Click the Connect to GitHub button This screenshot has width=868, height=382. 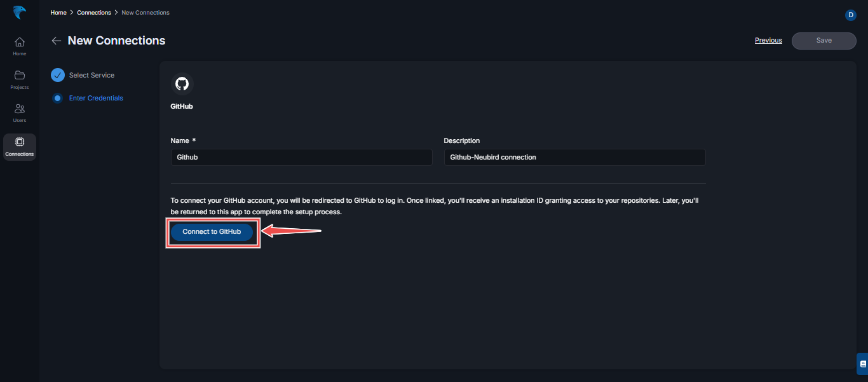(212, 231)
